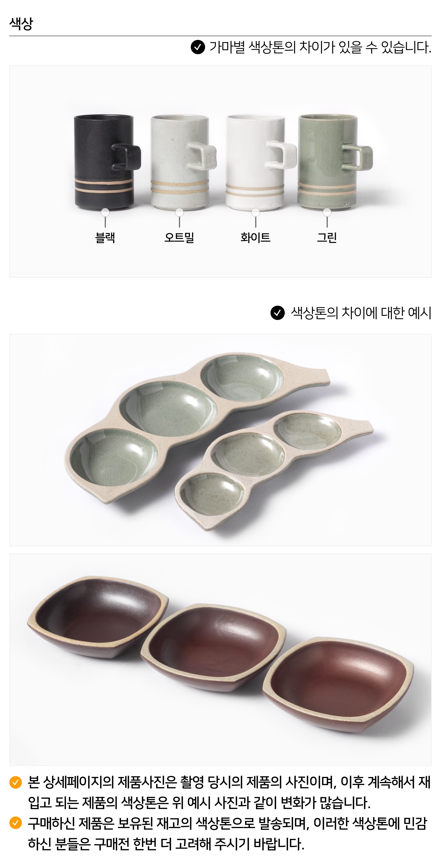441x868 pixels.
Task: Click the darkest brown square bowl
Action: (98, 618)
